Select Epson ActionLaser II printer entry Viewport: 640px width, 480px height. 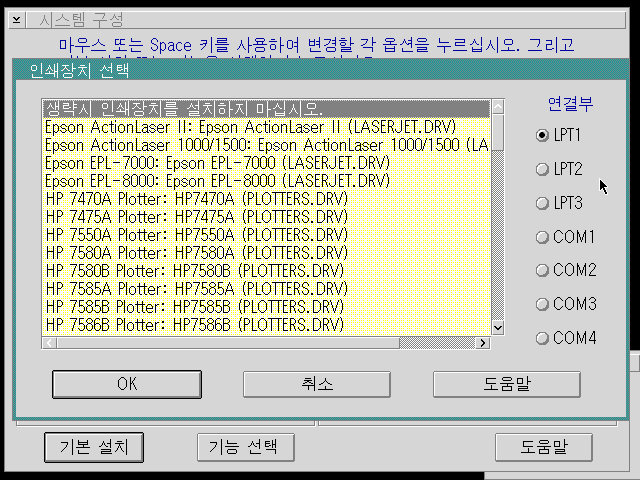point(267,127)
